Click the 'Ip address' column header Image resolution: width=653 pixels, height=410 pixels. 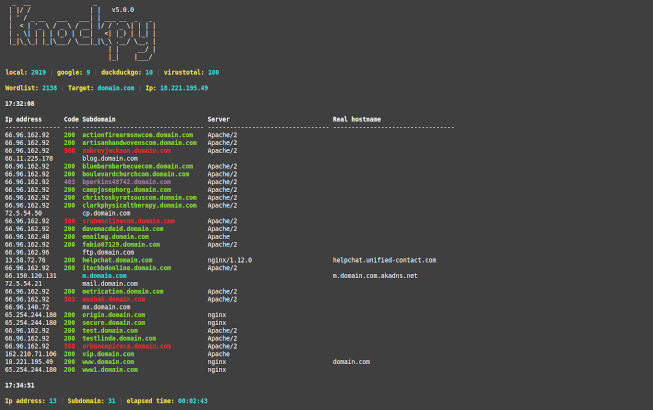pos(23,119)
